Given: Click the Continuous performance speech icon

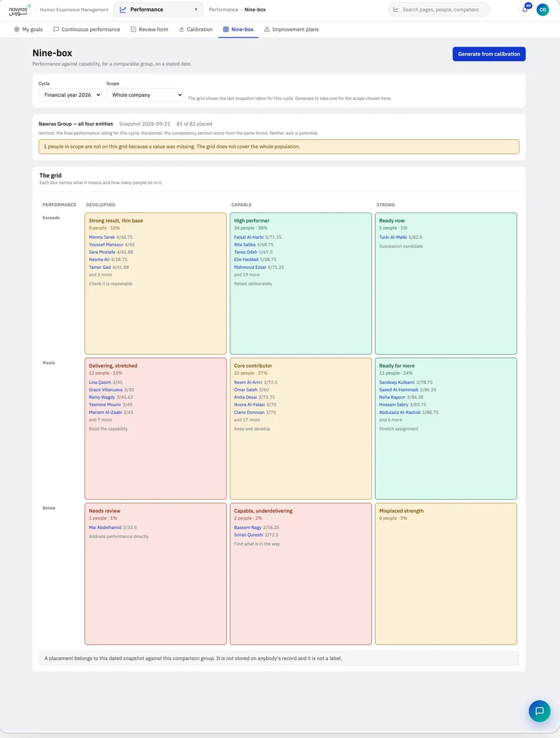Looking at the screenshot, I should tap(56, 30).
